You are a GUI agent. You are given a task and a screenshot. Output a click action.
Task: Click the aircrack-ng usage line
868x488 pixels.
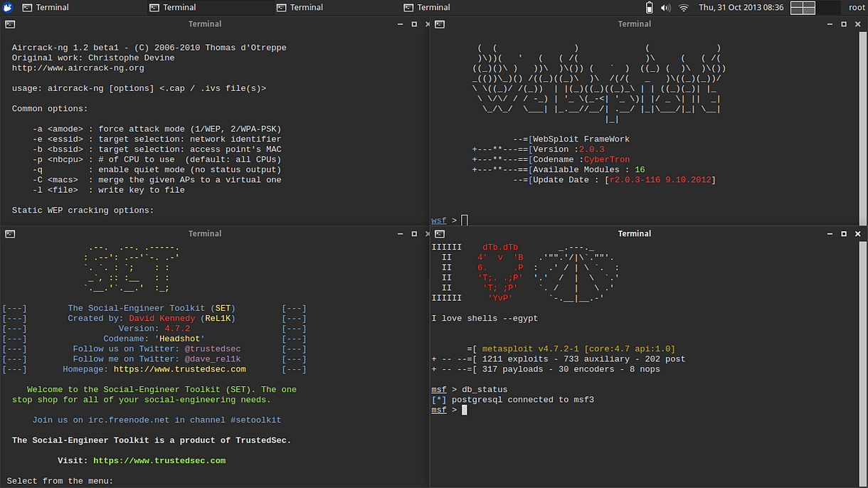click(x=139, y=89)
